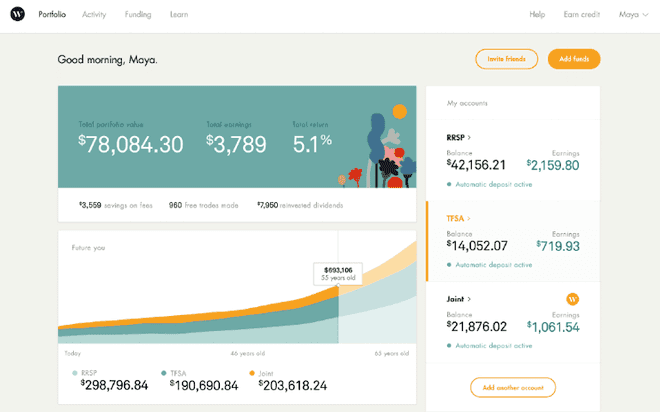The height and width of the screenshot is (412, 660).
Task: Open the Funding tab
Action: click(x=138, y=15)
